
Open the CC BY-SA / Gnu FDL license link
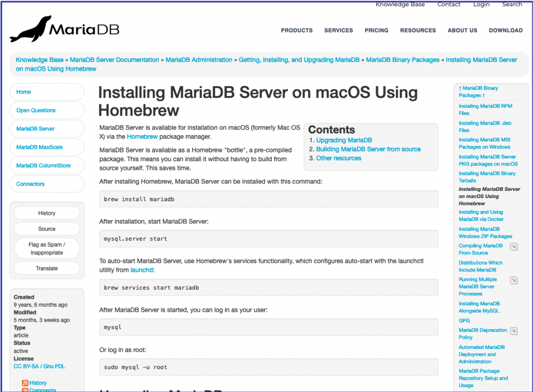(x=39, y=366)
